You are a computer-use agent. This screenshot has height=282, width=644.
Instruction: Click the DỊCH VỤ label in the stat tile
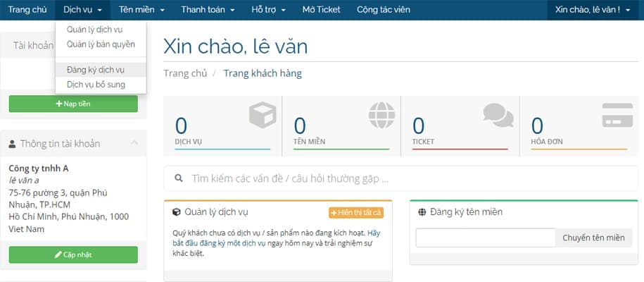(x=188, y=142)
